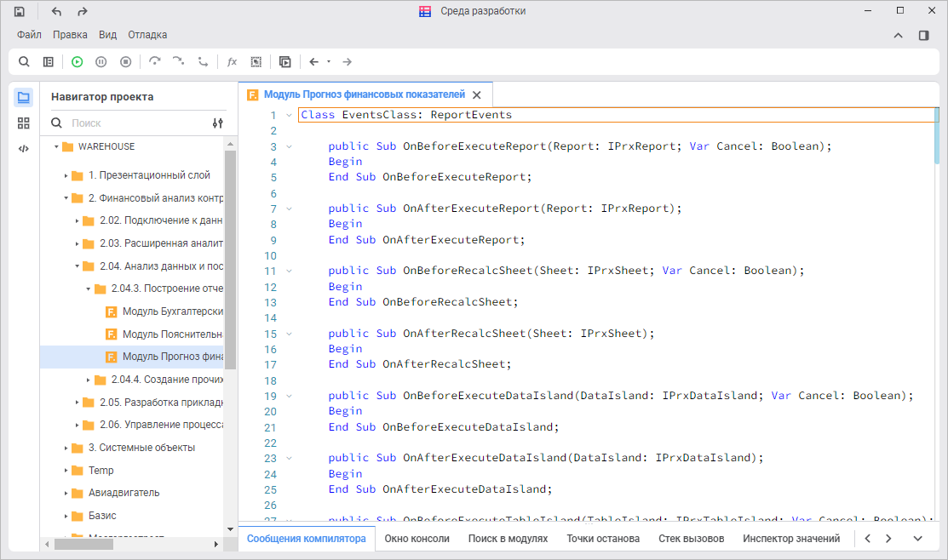Open the search filter settings in the navigator
The width and height of the screenshot is (948, 560).
pyautogui.click(x=217, y=123)
